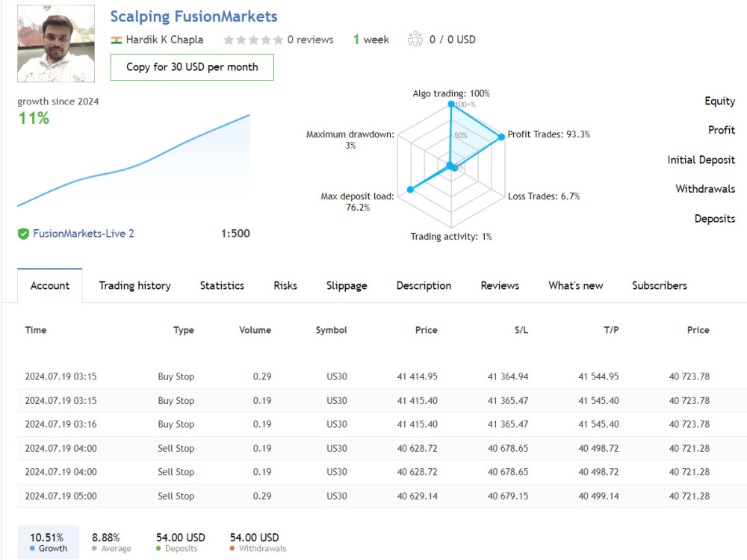747x560 pixels.
Task: Click the green verified shield icon
Action: point(23,234)
